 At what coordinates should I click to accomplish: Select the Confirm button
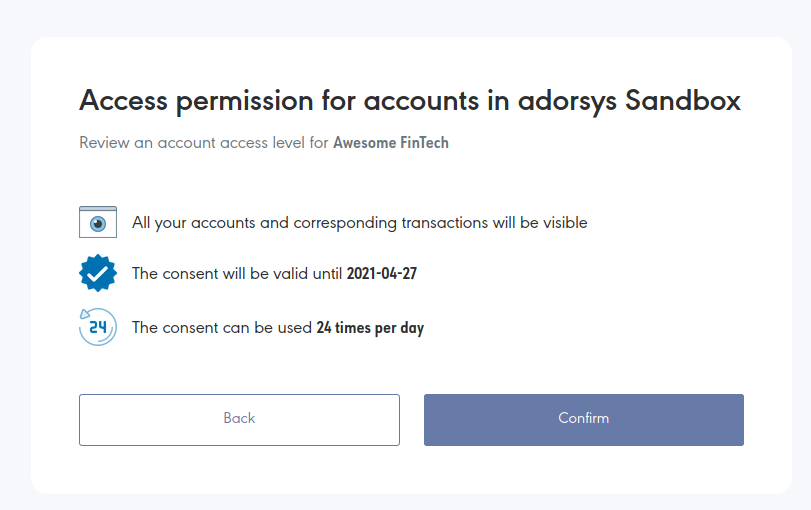(x=583, y=419)
